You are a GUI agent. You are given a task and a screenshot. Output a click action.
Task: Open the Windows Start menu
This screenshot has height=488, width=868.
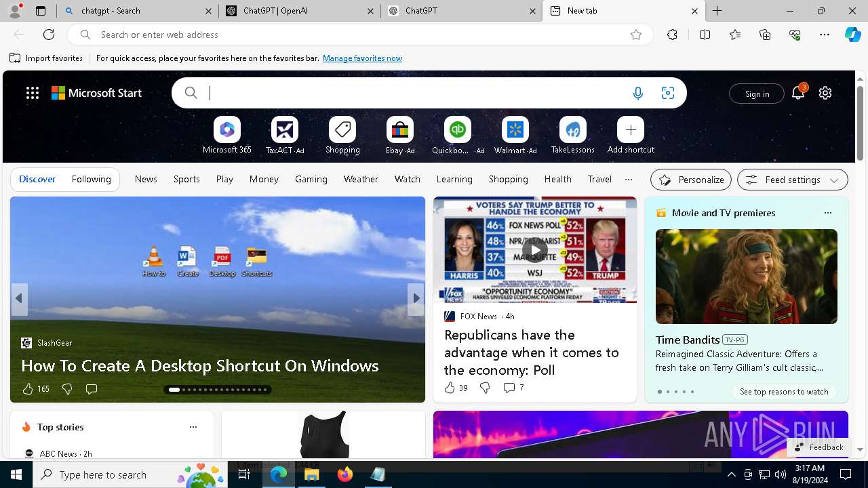click(16, 474)
